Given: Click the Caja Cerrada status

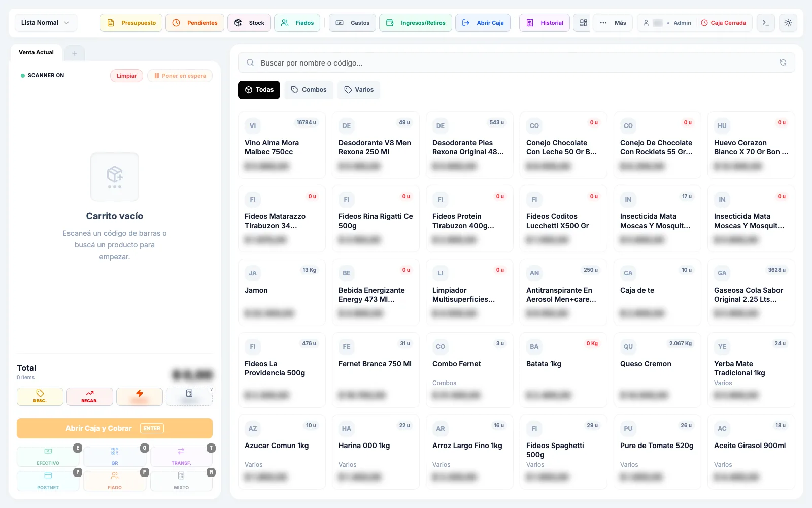Looking at the screenshot, I should pos(723,23).
